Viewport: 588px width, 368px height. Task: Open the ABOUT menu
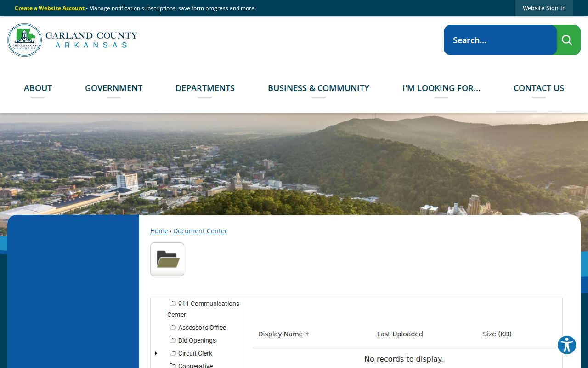38,88
